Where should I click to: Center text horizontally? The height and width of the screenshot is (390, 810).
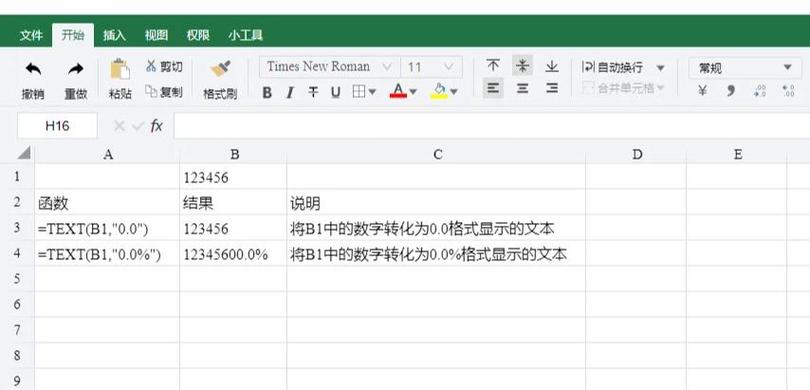(x=523, y=88)
